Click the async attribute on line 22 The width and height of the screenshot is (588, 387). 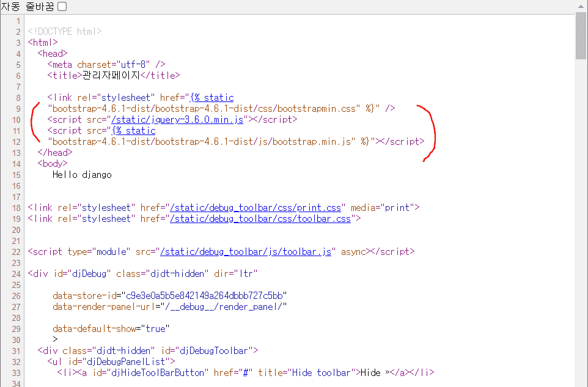(353, 252)
